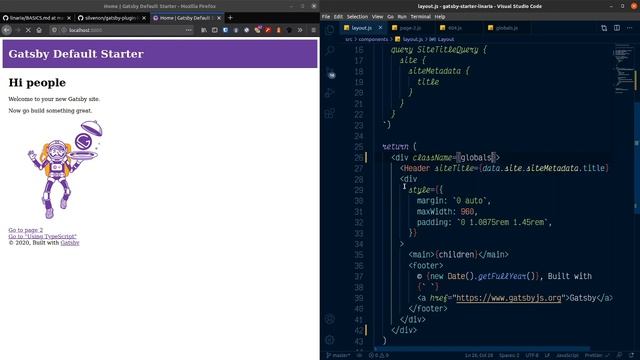Open the Firefox hamburger menu

tap(313, 30)
